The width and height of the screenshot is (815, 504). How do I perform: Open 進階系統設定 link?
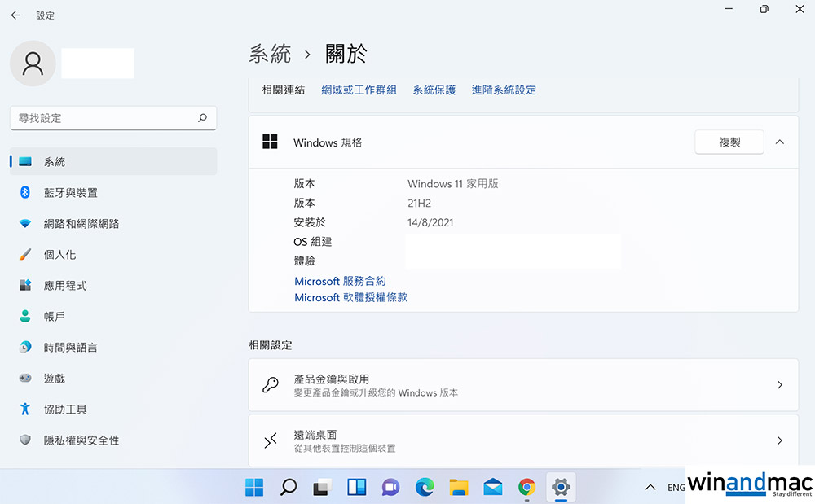pos(504,90)
